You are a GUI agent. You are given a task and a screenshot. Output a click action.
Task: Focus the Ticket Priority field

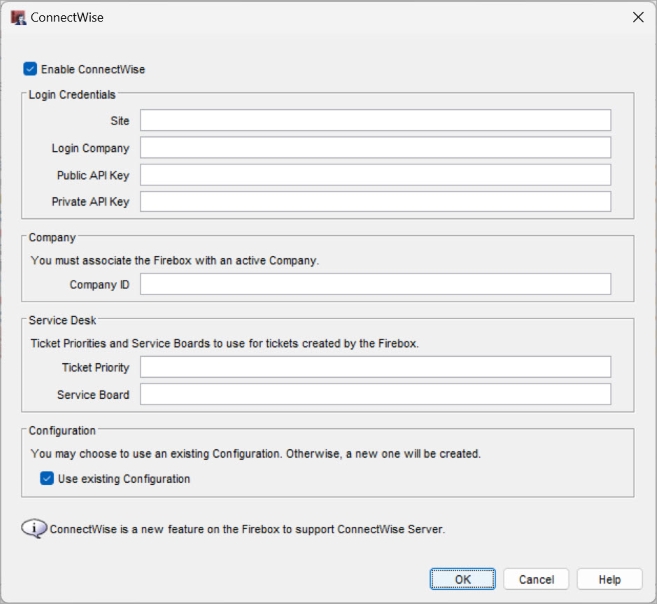point(375,367)
